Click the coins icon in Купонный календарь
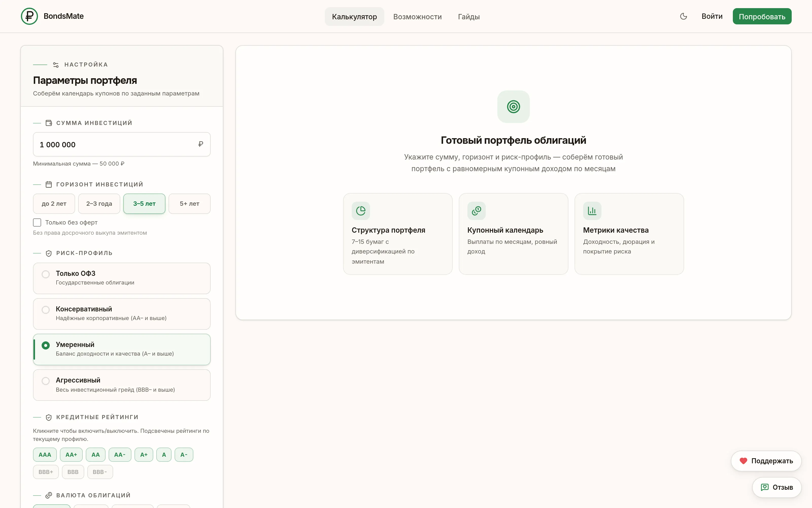Image resolution: width=812 pixels, height=508 pixels. pos(477,211)
